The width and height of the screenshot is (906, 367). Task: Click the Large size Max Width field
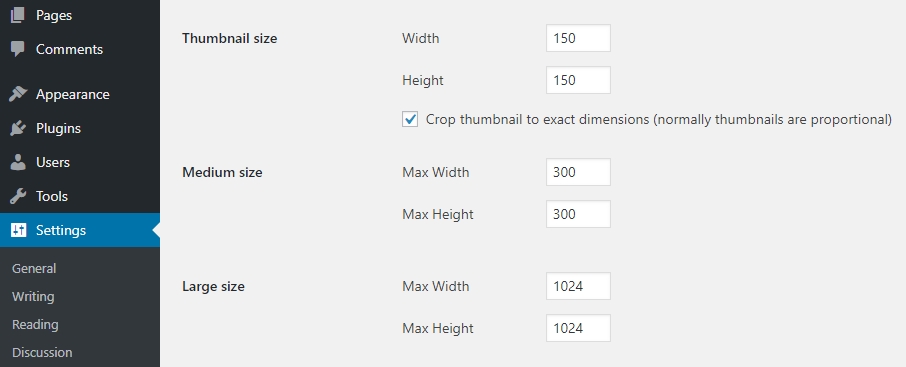click(578, 286)
